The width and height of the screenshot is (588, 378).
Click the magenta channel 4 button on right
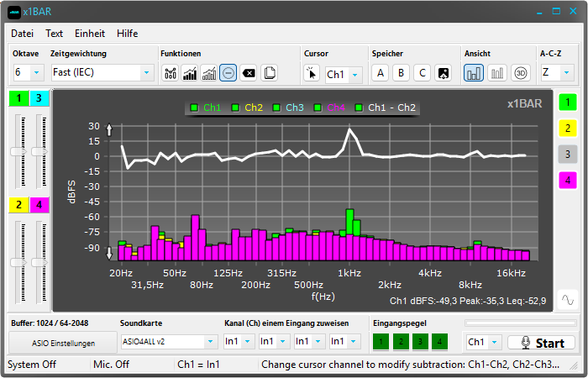(568, 180)
